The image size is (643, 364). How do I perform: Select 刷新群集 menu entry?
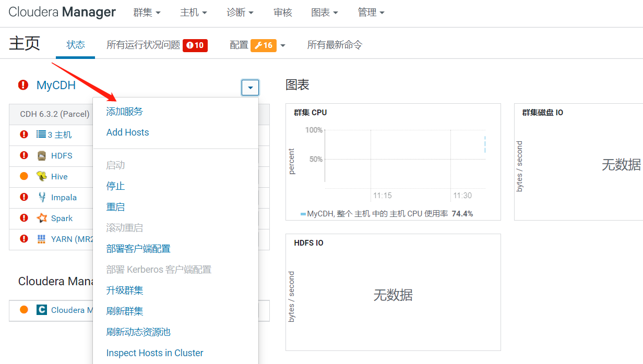click(x=125, y=311)
